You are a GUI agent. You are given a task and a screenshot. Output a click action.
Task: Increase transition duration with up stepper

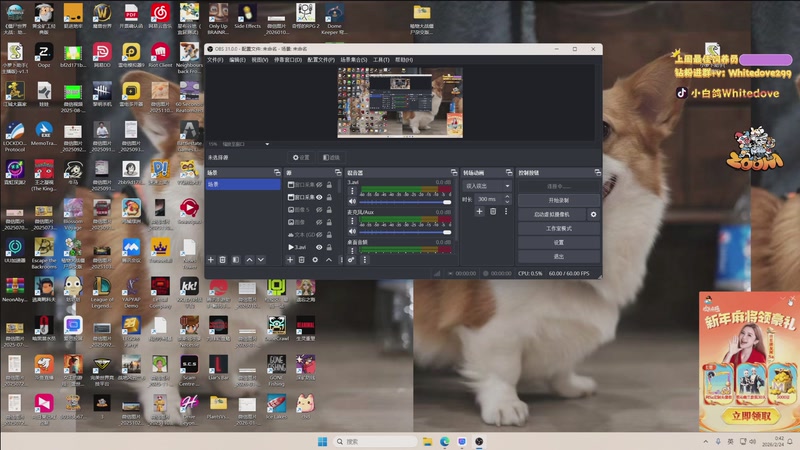pyautogui.click(x=507, y=196)
